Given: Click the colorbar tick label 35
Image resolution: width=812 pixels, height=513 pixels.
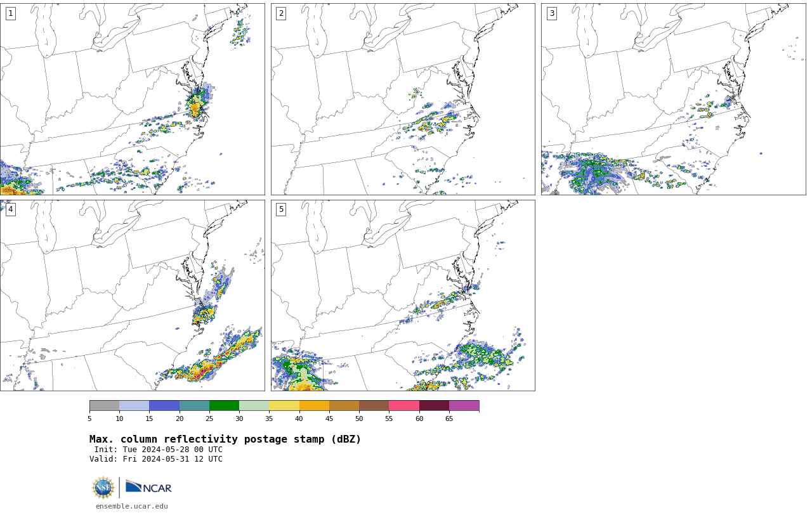Looking at the screenshot, I should tap(269, 419).
